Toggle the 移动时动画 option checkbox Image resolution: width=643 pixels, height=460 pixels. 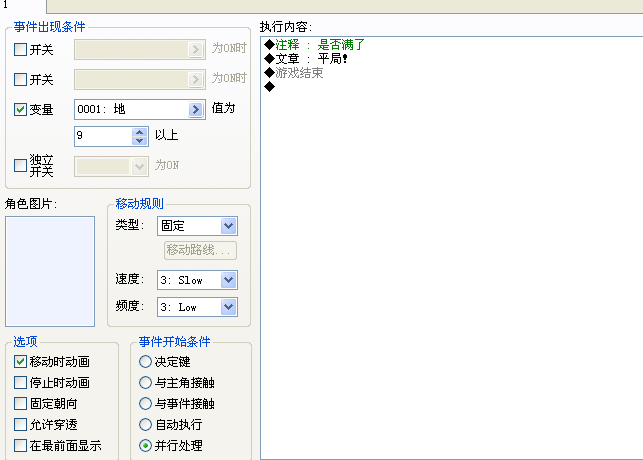[20, 362]
